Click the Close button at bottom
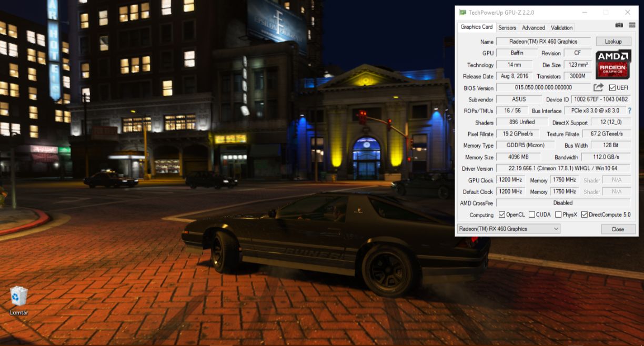Image resolution: width=644 pixels, height=346 pixels. tap(618, 229)
